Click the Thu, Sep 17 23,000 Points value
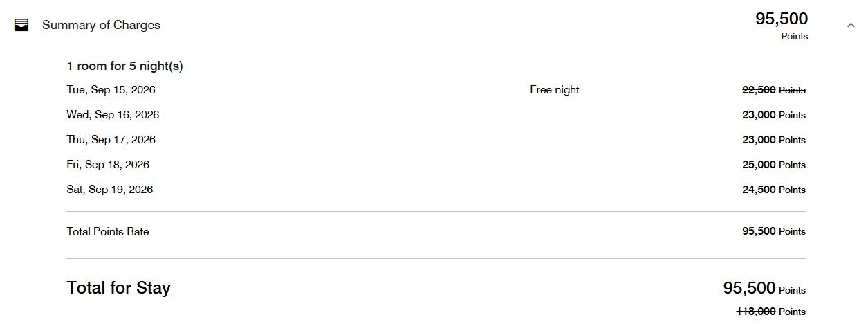The image size is (868, 324). tap(774, 140)
